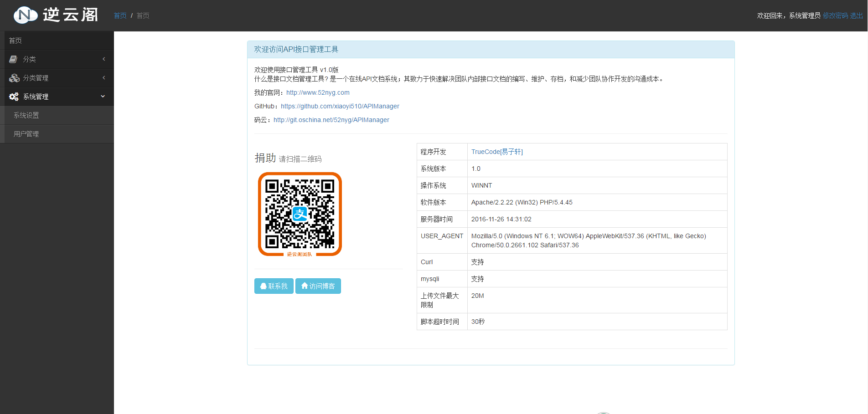Screen dimensions: 868x414
Task: Open the GitHub APIManager repository link
Action: 340,106
